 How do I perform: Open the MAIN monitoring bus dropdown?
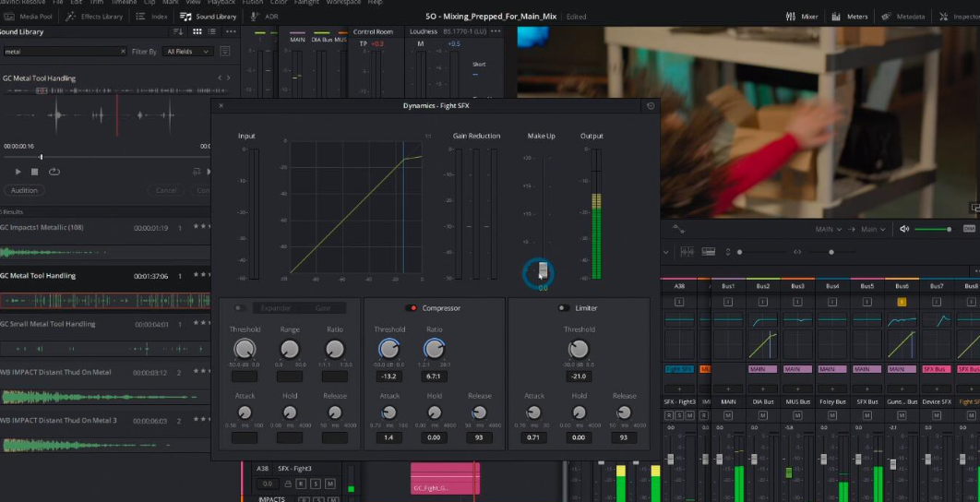click(x=828, y=229)
